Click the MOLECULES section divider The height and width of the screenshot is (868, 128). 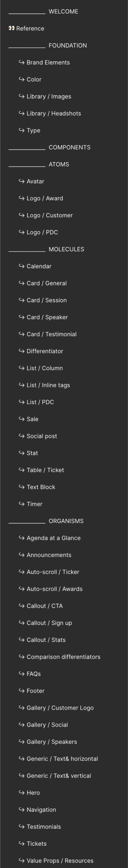46,249
